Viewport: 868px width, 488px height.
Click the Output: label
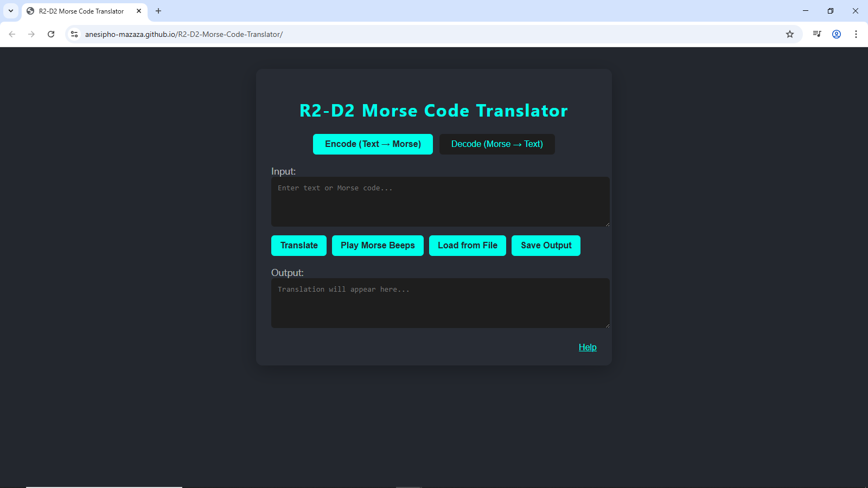[288, 273]
